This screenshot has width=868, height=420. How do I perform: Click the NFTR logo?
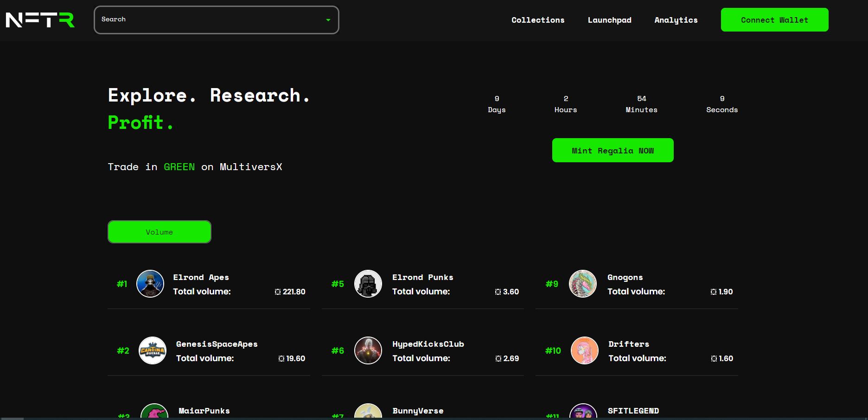pos(40,20)
